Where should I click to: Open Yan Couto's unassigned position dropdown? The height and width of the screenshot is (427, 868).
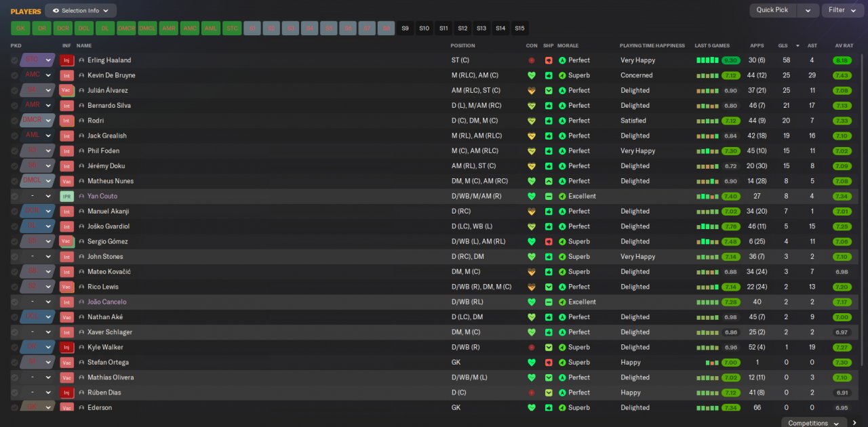pyautogui.click(x=37, y=196)
